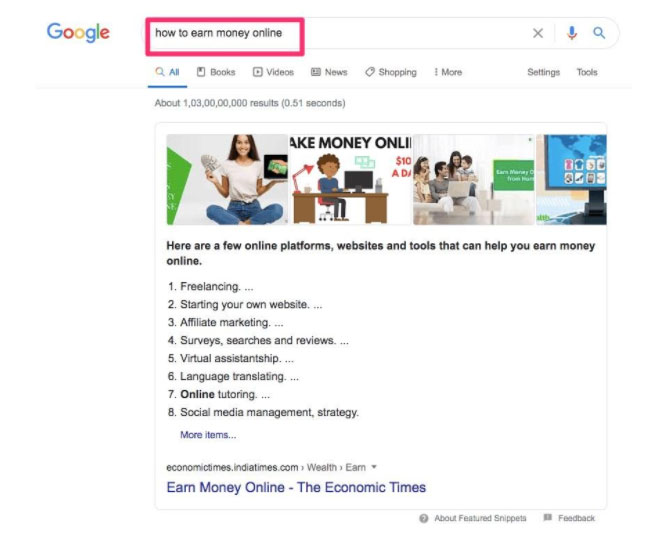The height and width of the screenshot is (553, 665).
Task: Expand the More items link
Action: [208, 435]
